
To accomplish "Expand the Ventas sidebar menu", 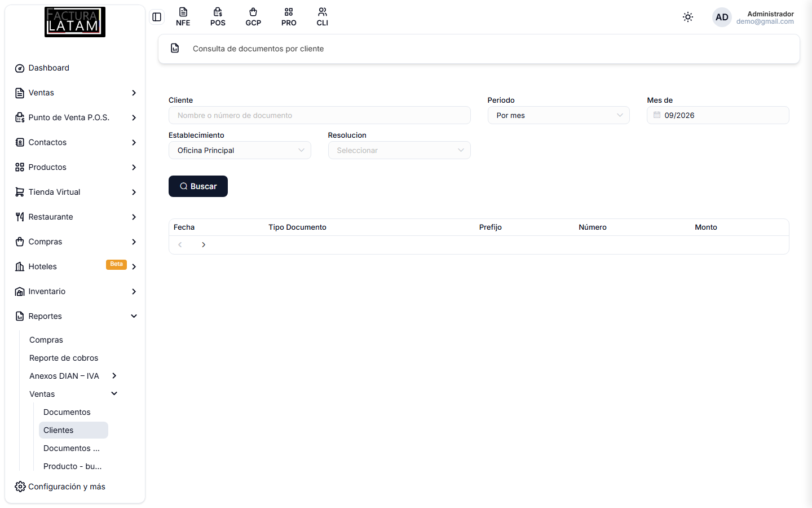I will point(75,93).
